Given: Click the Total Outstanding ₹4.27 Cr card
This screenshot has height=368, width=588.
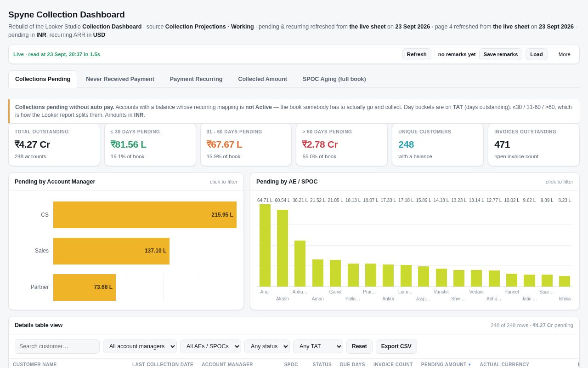Looking at the screenshot, I should click(54, 144).
